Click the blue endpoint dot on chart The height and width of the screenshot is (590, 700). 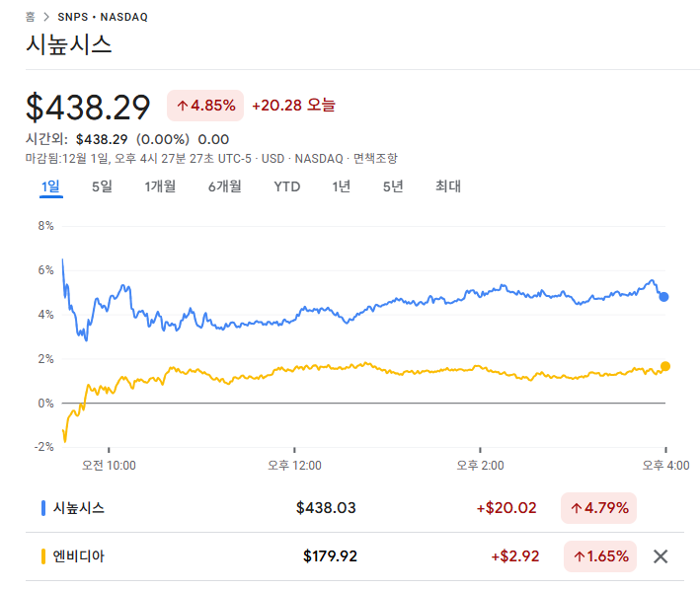[x=664, y=296]
